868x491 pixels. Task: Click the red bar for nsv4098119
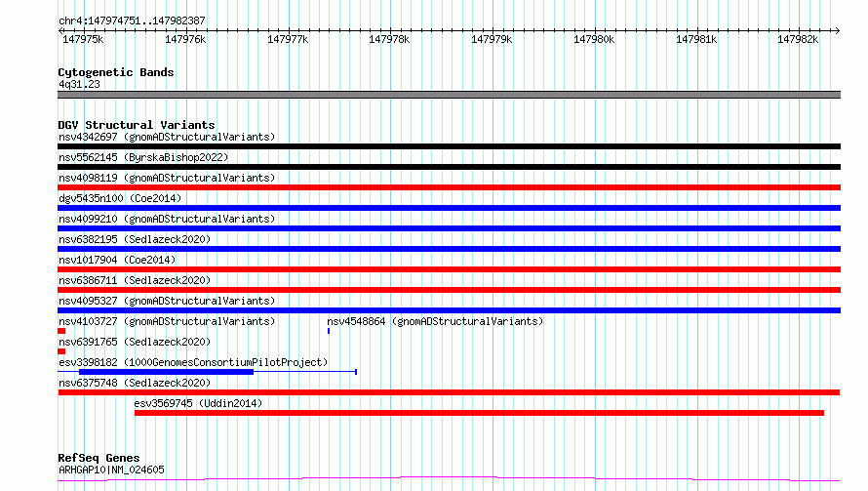449,187
